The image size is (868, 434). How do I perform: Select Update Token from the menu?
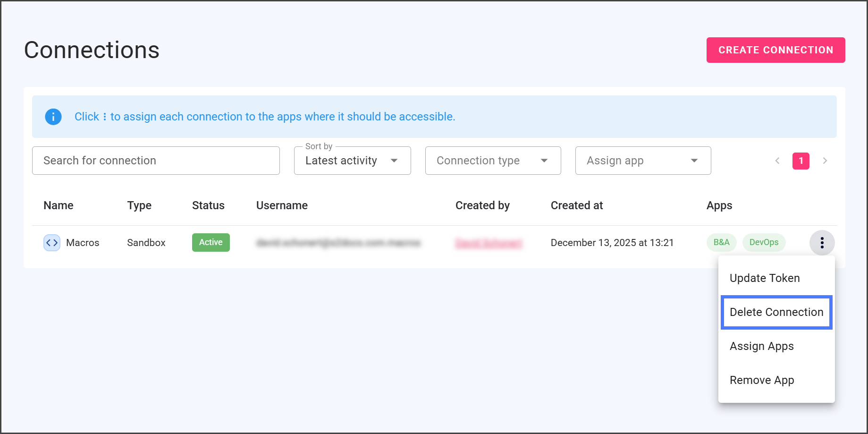pyautogui.click(x=765, y=278)
